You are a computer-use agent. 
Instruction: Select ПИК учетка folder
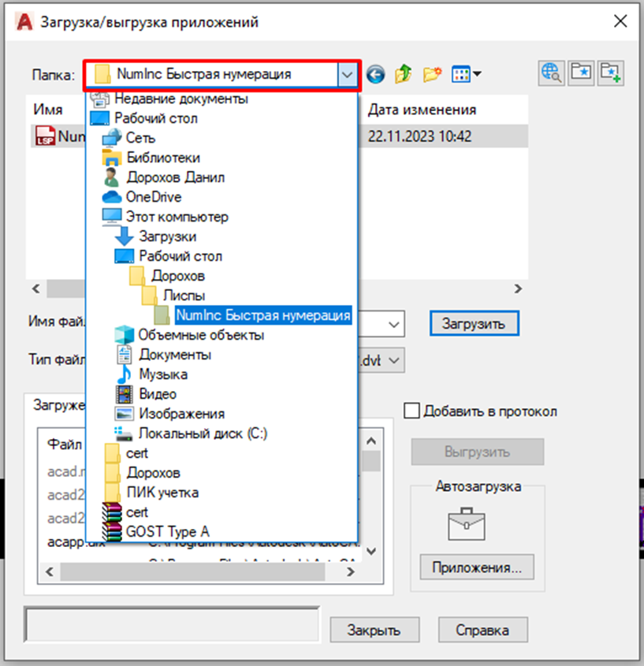tap(162, 493)
